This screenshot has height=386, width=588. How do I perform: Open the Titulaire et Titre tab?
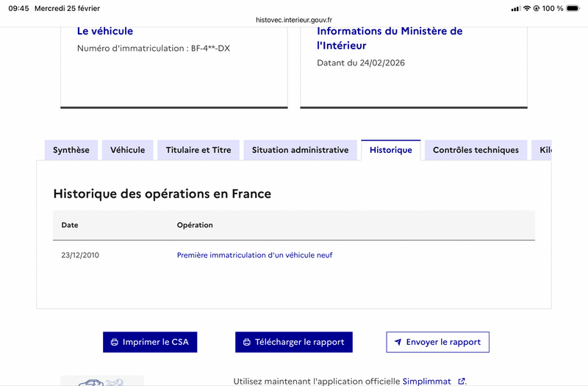(x=198, y=150)
